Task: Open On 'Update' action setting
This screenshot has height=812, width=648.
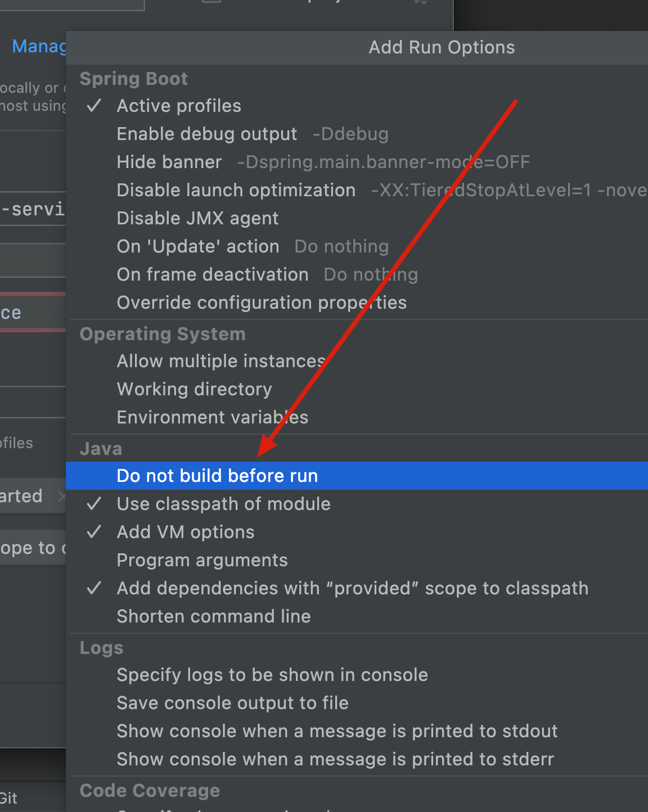Action: point(198,246)
